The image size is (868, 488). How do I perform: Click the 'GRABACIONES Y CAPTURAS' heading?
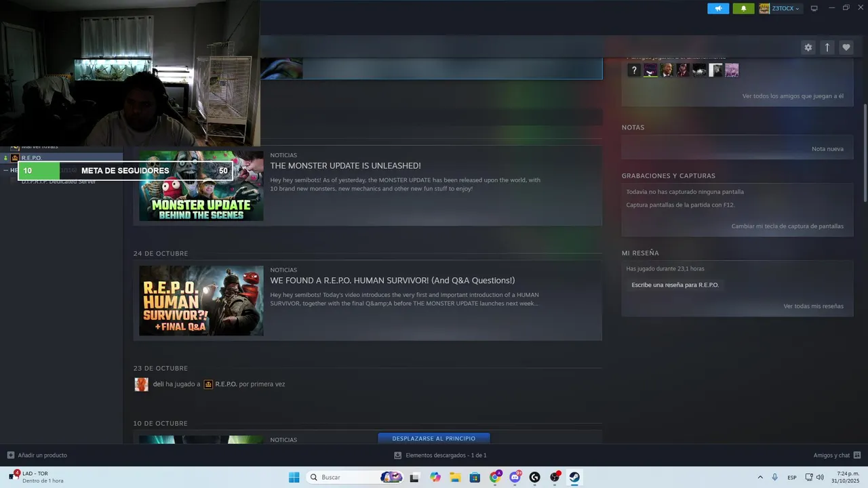click(669, 176)
